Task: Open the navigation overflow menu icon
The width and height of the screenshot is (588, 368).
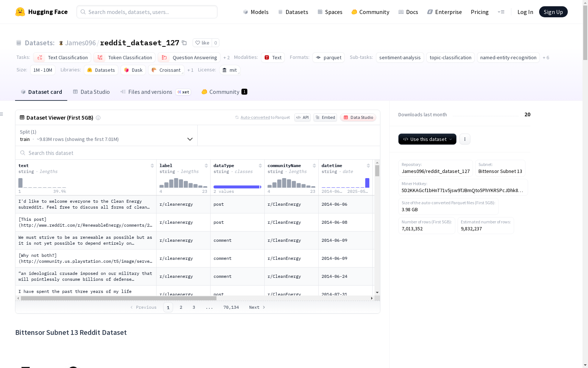Action: pos(501,12)
